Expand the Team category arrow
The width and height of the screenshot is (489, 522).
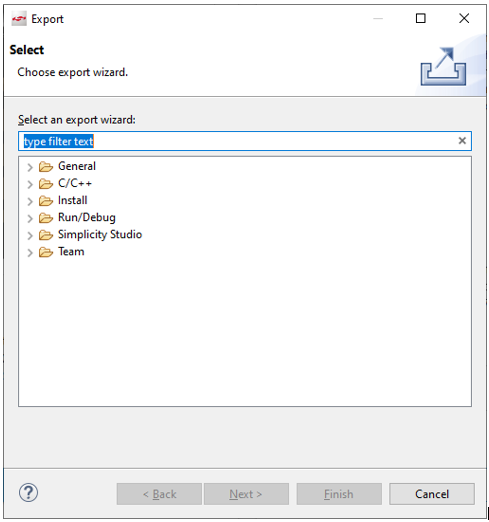[x=30, y=253]
